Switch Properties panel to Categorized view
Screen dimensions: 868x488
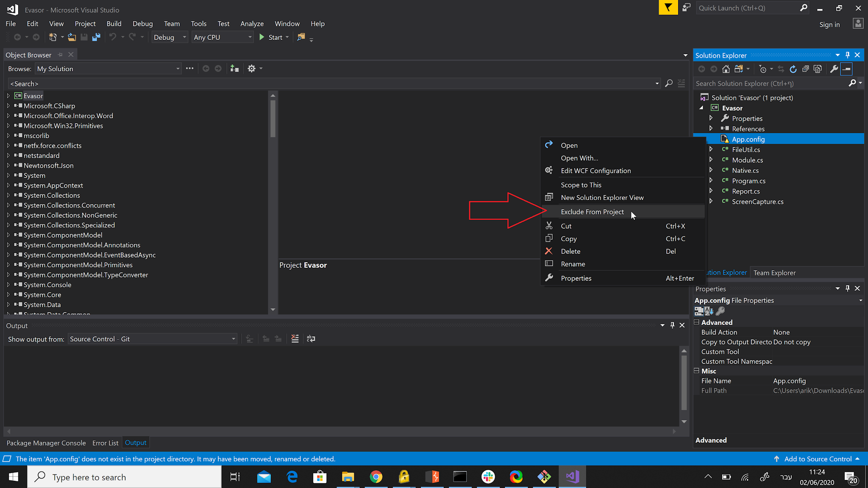[x=699, y=311]
